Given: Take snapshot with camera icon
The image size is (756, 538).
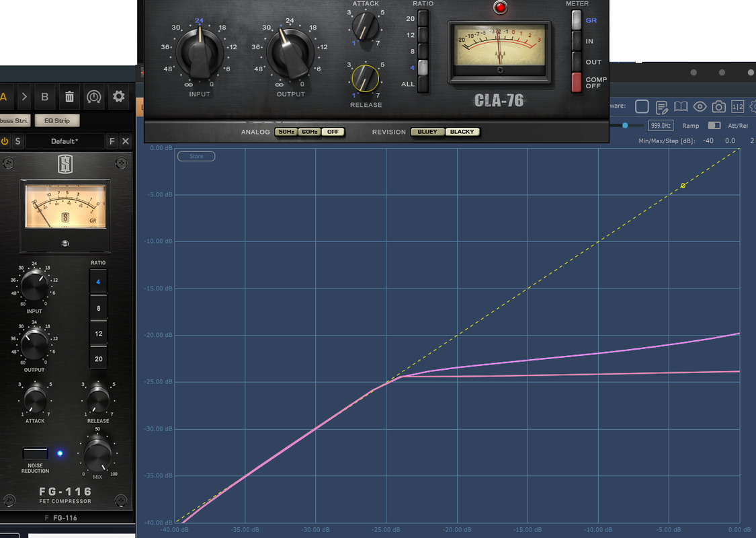Looking at the screenshot, I should (x=719, y=106).
